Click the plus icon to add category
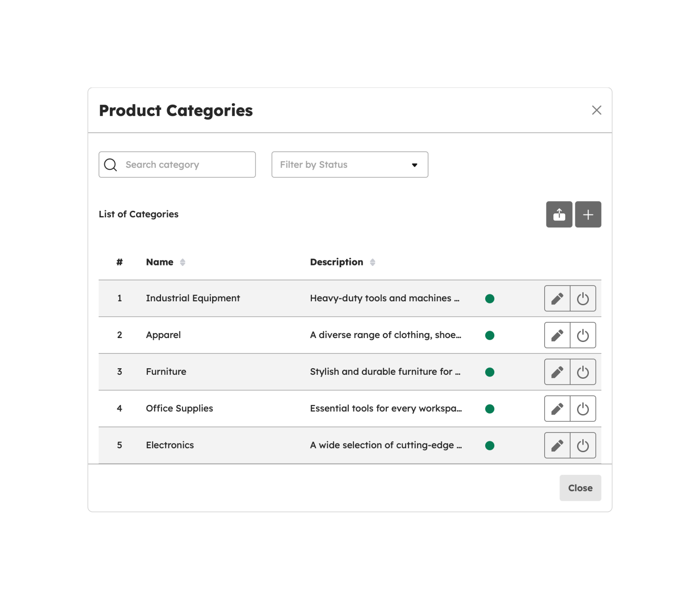The width and height of the screenshot is (700, 600). pyautogui.click(x=588, y=214)
